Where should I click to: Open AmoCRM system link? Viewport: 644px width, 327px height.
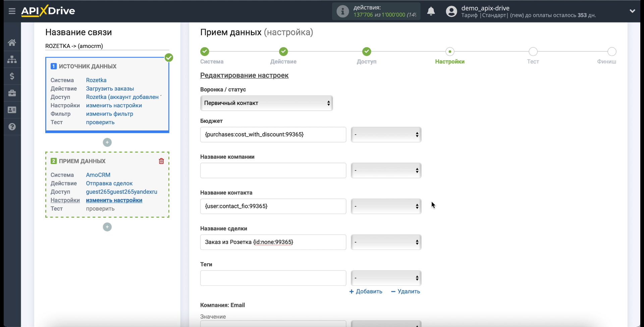tap(98, 175)
